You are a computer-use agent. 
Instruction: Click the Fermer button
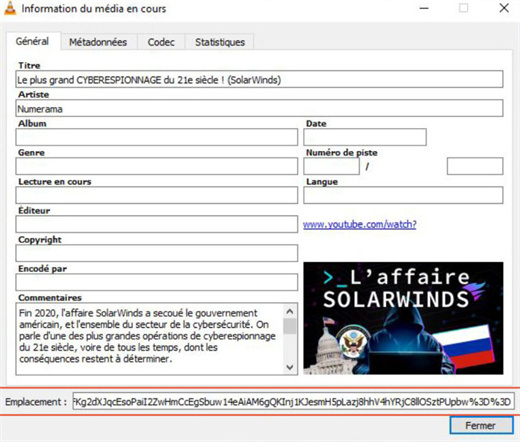[481, 425]
